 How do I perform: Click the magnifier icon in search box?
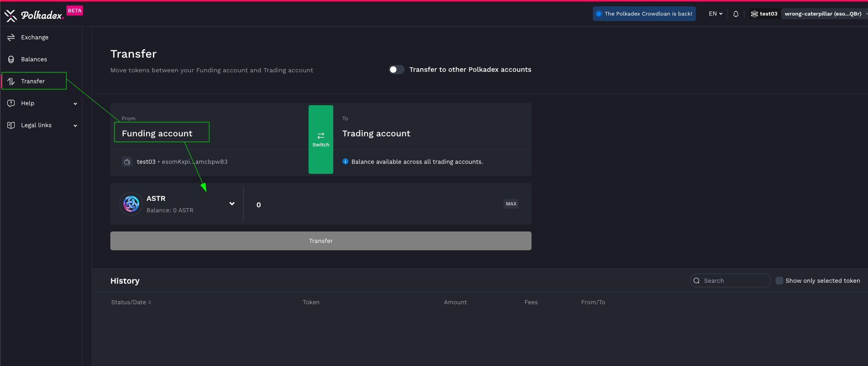(x=696, y=281)
